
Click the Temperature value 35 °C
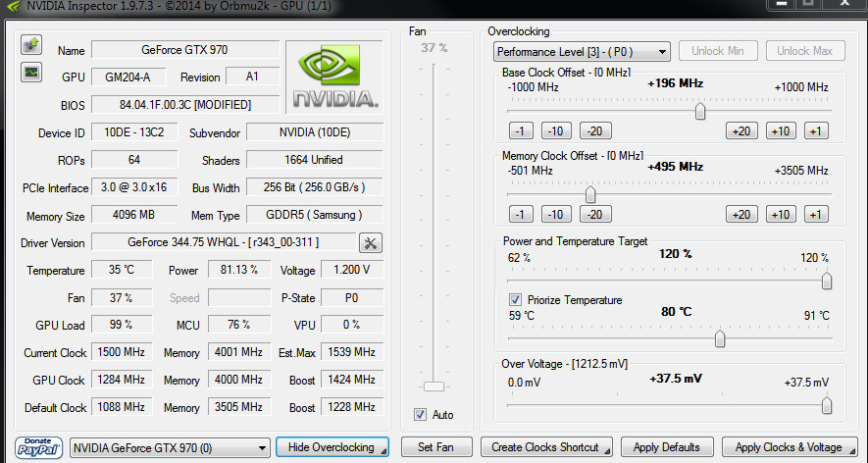click(122, 270)
